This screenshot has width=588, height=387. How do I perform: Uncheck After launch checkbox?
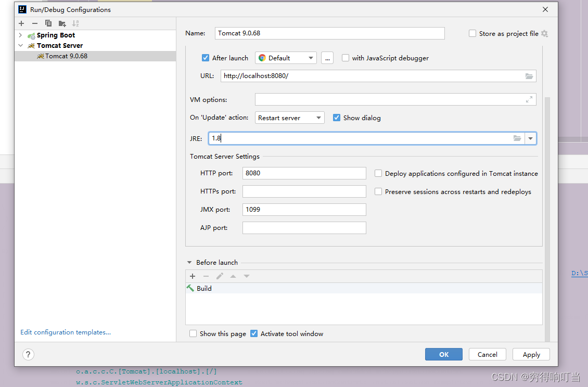point(206,58)
